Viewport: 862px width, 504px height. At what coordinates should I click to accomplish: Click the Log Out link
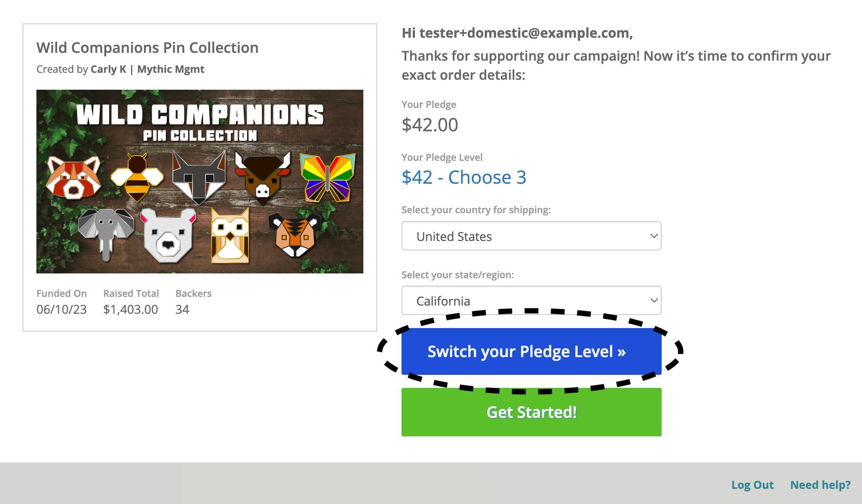752,485
